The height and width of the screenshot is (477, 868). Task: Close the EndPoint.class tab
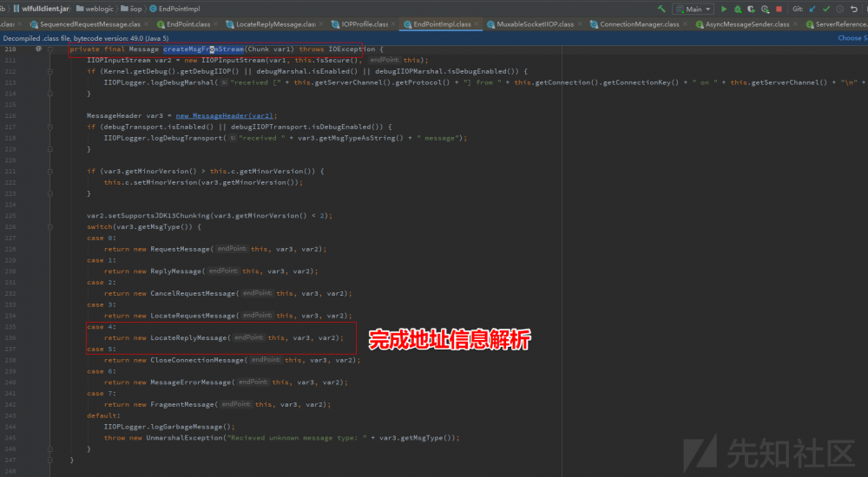coord(215,24)
